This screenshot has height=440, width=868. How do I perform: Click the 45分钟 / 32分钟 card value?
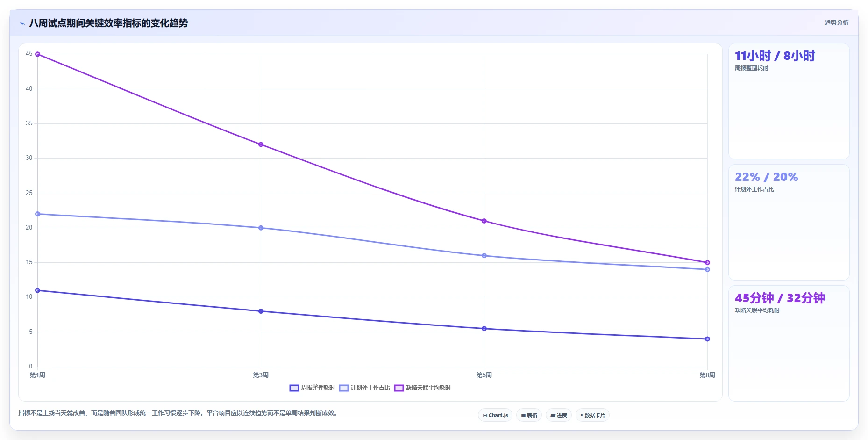[780, 298]
